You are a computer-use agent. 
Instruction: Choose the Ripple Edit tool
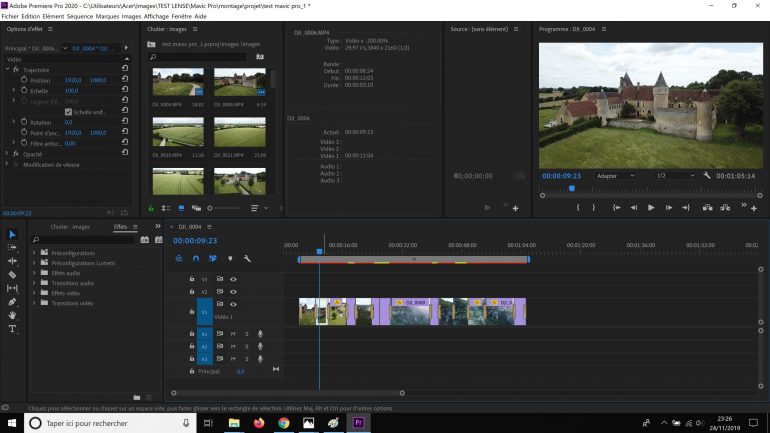tap(12, 260)
